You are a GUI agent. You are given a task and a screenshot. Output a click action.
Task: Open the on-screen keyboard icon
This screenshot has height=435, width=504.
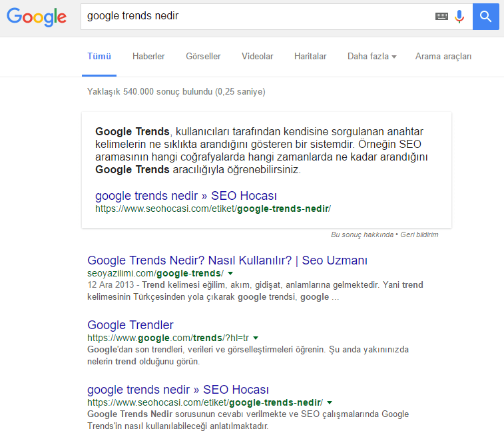point(441,16)
